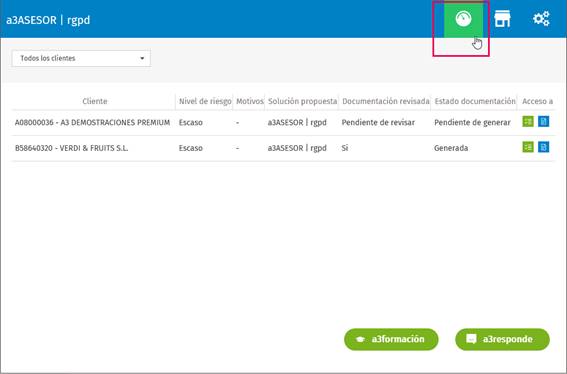This screenshot has height=374, width=567.
Task: Click a3ASESOR | rgpd solution in A3 DEMOSTRACIONES row
Action: [297, 123]
